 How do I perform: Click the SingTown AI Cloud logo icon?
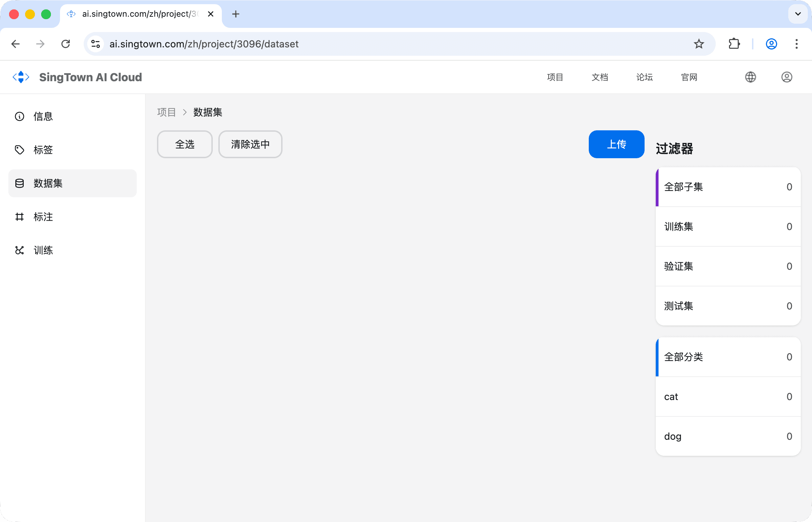click(x=21, y=77)
